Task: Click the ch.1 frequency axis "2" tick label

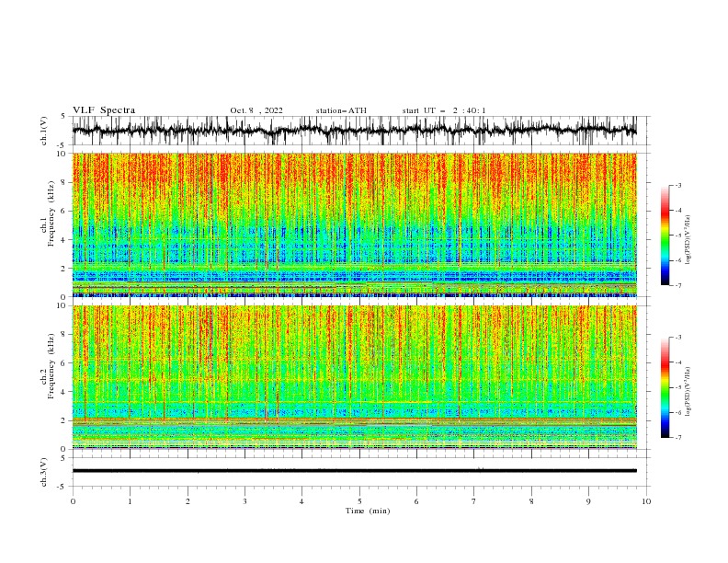Action: (x=65, y=268)
